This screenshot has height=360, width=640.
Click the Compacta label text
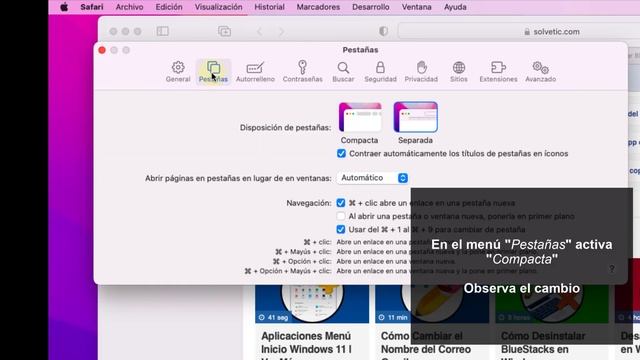tap(359, 140)
